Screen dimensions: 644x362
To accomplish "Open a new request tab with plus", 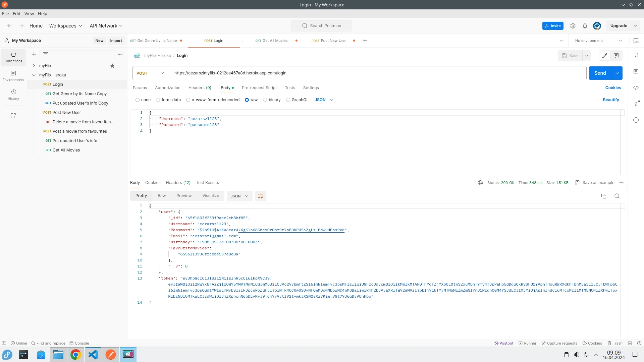I will pos(365,41).
